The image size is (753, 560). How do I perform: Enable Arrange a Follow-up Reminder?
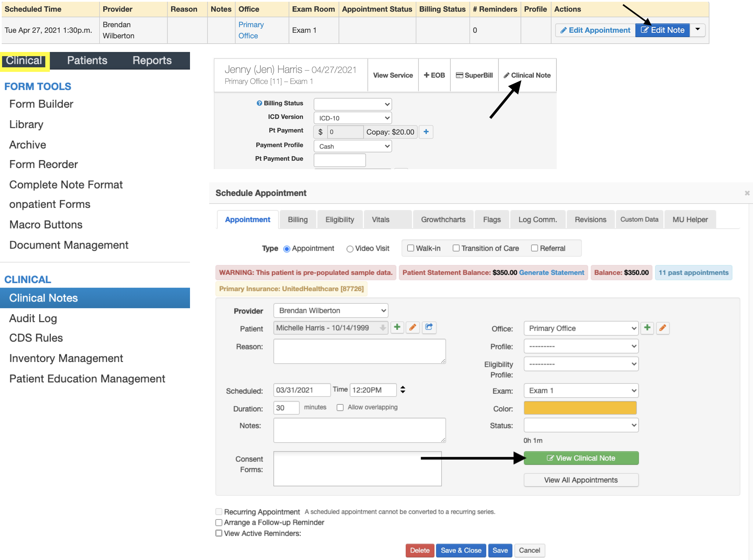(x=219, y=522)
